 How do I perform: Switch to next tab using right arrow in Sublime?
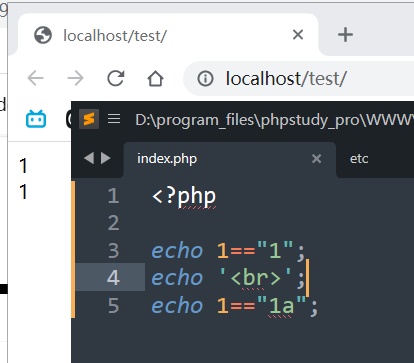click(106, 158)
